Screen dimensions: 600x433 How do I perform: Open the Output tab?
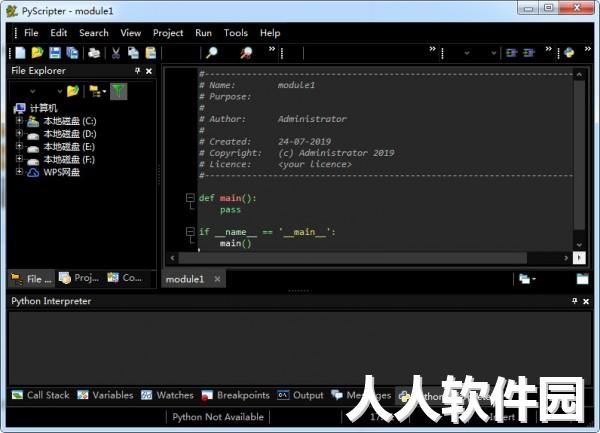(x=300, y=395)
